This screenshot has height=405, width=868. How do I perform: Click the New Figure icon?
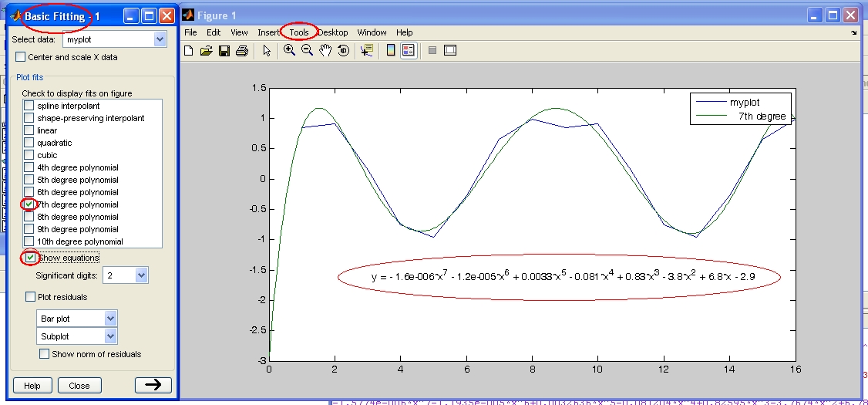tap(189, 51)
